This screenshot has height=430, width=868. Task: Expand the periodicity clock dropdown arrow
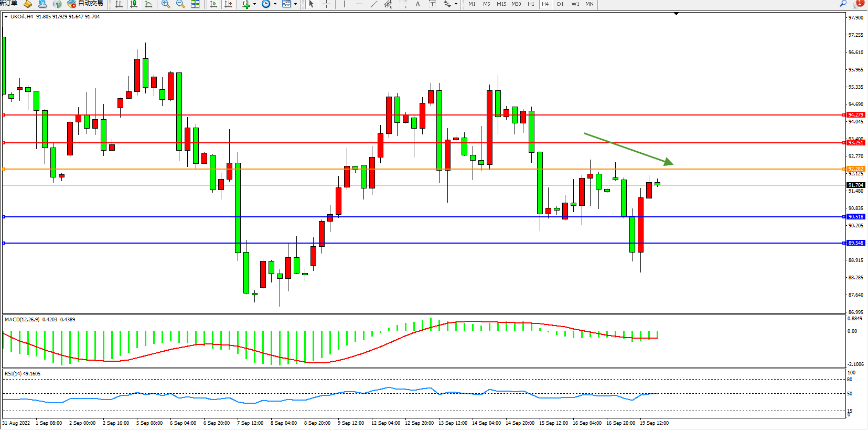[x=275, y=4]
